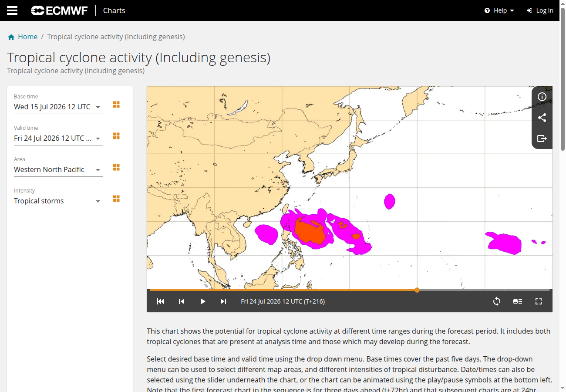Click the Log In link

tap(540, 10)
